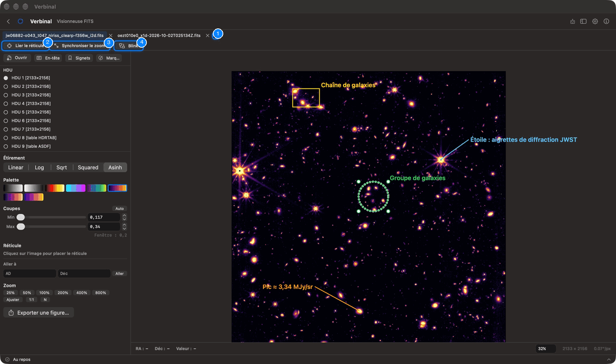Open the Marq... annotation tool

point(109,58)
